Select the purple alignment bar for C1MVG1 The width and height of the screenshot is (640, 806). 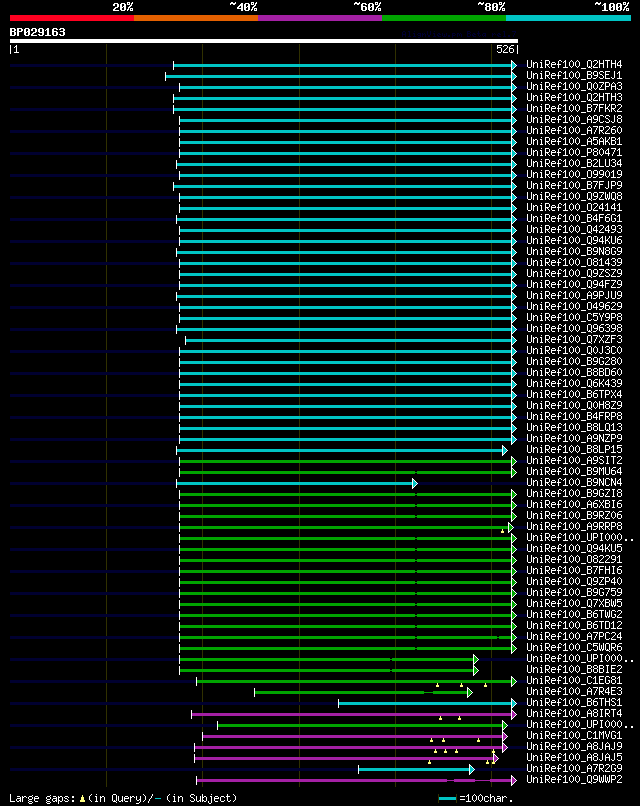tap(353, 737)
